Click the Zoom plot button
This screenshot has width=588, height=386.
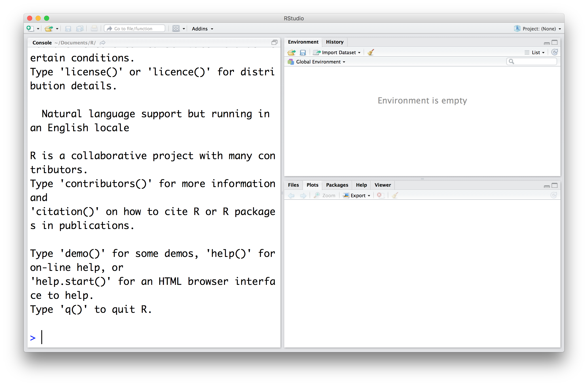[325, 196]
